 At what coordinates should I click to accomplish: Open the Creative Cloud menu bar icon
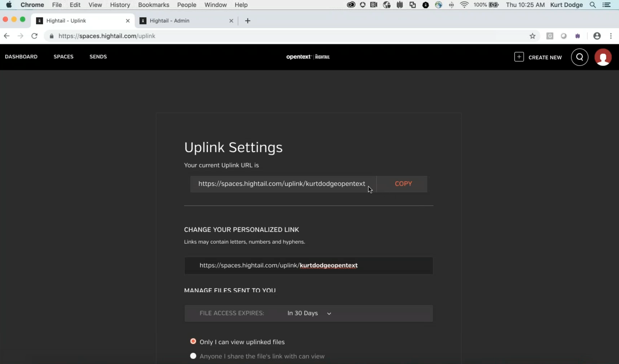tap(351, 5)
